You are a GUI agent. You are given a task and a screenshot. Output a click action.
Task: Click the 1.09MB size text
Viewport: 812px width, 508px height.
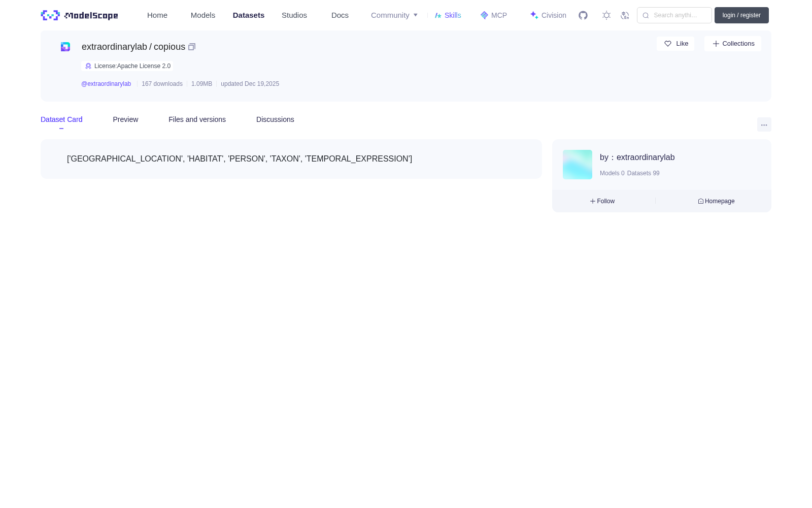pyautogui.click(x=201, y=84)
